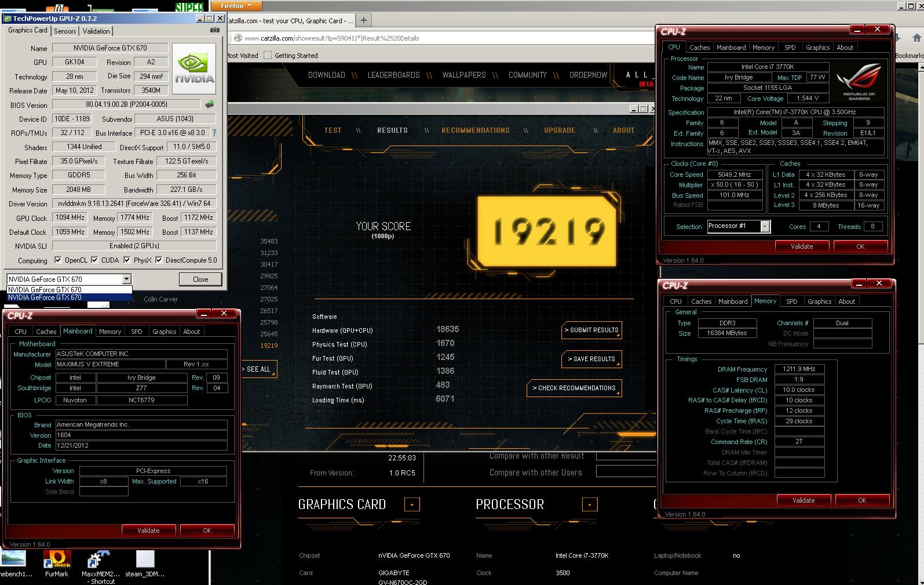Viewport: 924px width, 585px height.
Task: Toggle the CUDA checkbox
Action: [94, 260]
